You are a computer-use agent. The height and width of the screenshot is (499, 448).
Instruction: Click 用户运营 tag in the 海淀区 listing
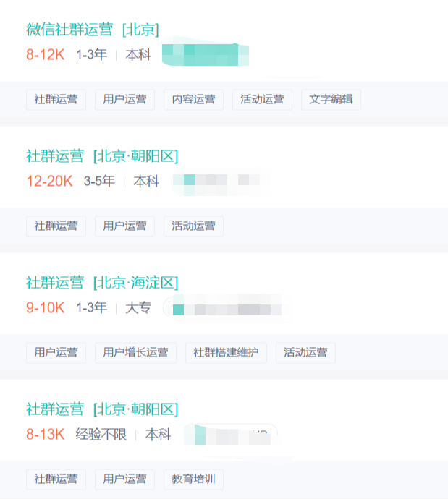56,353
